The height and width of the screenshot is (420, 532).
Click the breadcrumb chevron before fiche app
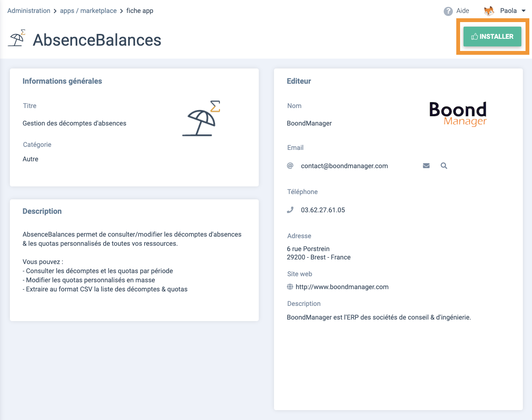point(121,11)
